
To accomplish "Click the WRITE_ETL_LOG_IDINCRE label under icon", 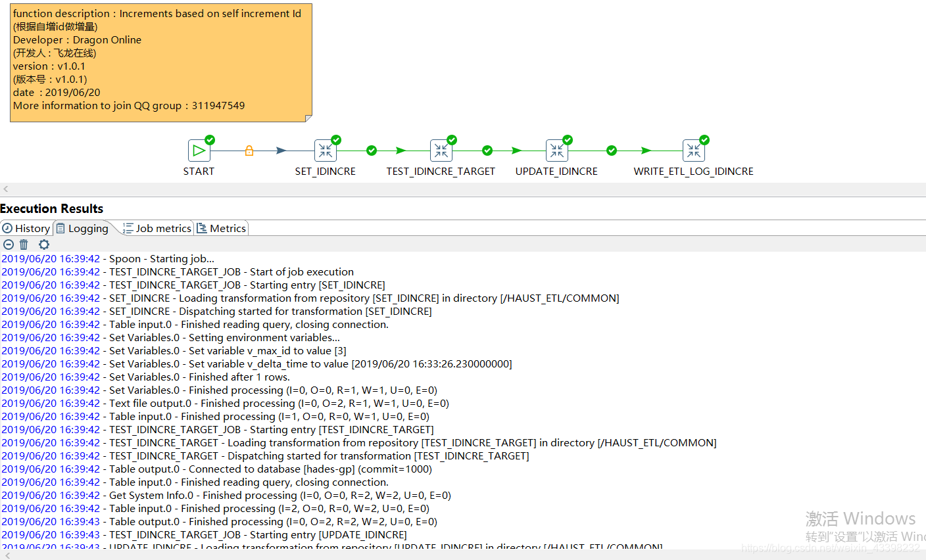I will click(693, 171).
